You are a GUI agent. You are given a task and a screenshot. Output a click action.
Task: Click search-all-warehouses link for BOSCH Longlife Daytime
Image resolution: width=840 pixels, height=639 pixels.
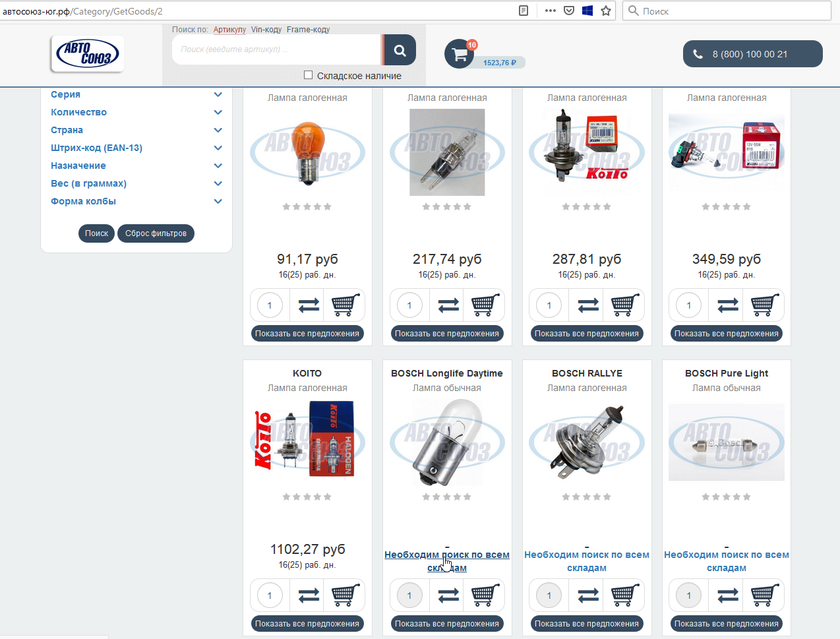tap(447, 561)
